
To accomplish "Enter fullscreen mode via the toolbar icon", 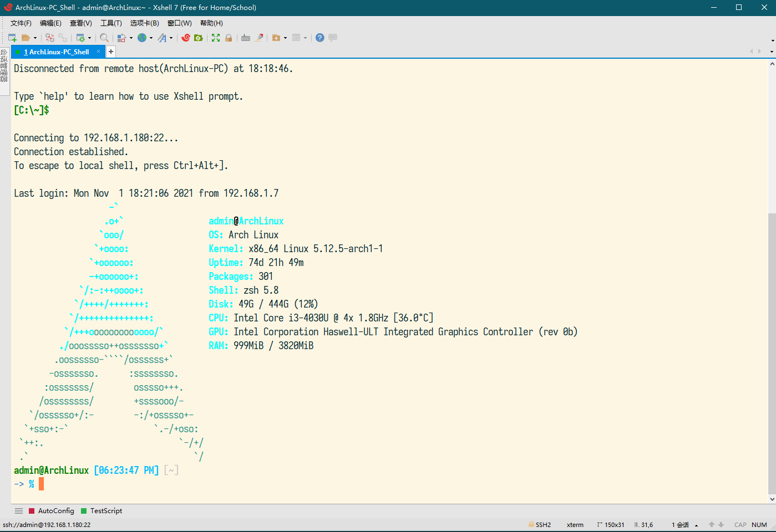I will point(215,38).
